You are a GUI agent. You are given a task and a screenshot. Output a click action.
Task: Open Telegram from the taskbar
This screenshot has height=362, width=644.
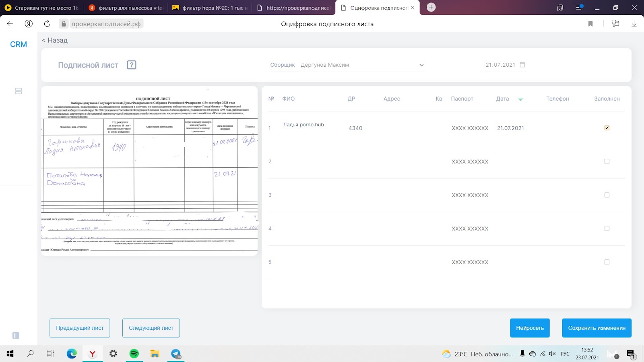click(x=176, y=354)
